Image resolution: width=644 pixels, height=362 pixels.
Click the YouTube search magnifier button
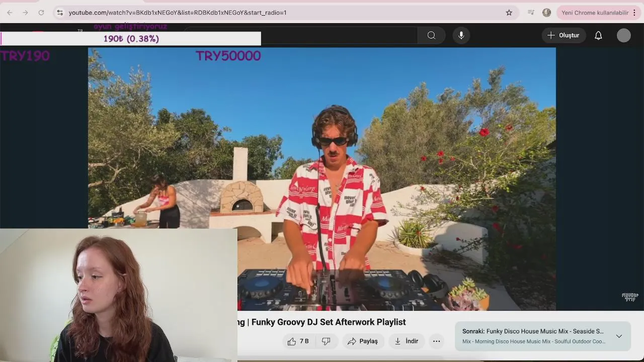(431, 35)
